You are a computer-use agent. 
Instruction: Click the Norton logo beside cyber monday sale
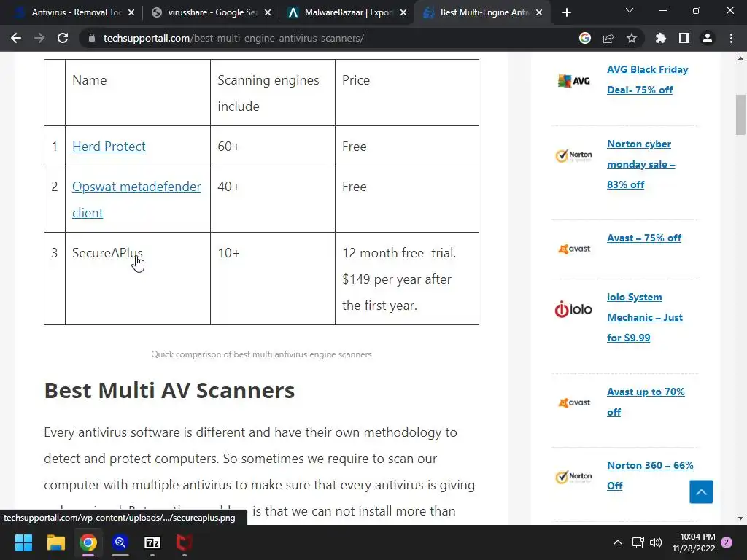pos(573,155)
